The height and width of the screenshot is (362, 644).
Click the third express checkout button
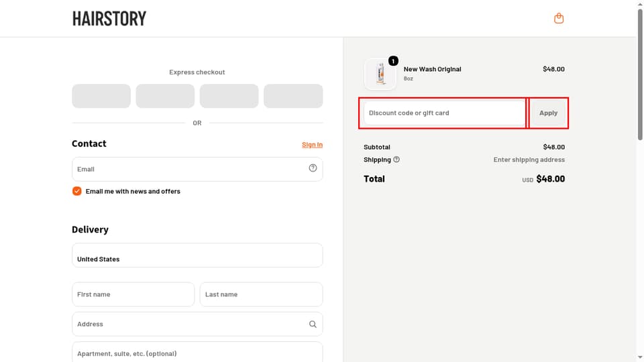(229, 96)
